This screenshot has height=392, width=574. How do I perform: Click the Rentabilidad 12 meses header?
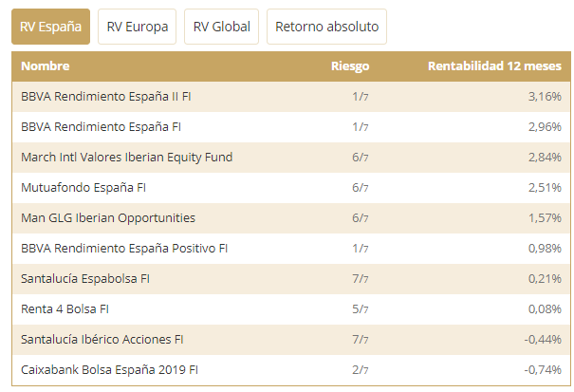click(494, 66)
